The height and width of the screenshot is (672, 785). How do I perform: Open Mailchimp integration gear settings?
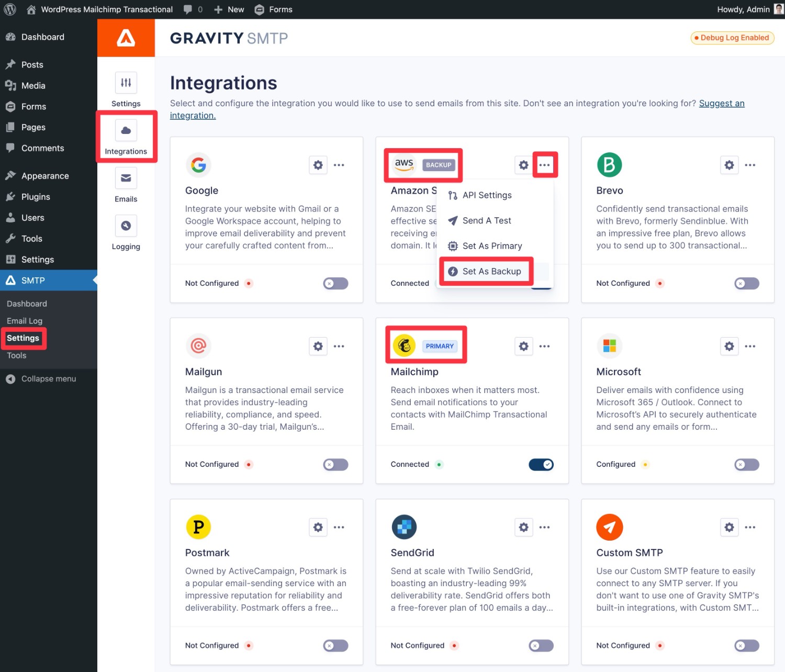tap(524, 346)
